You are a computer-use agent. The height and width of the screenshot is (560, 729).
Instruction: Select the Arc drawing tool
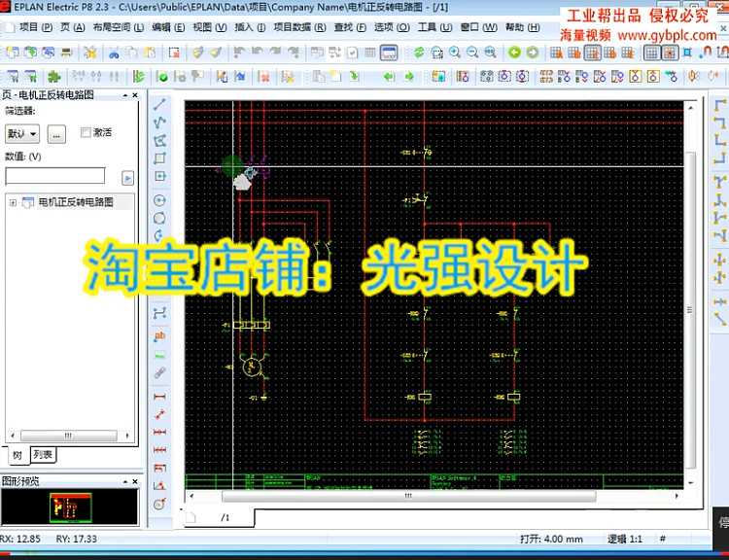[x=159, y=235]
